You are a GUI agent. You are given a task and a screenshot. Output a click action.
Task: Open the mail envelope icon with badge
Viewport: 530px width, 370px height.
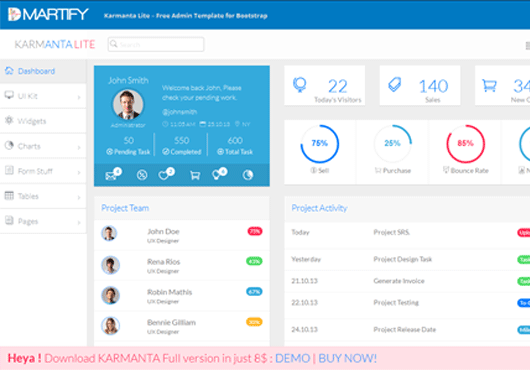coord(113,174)
